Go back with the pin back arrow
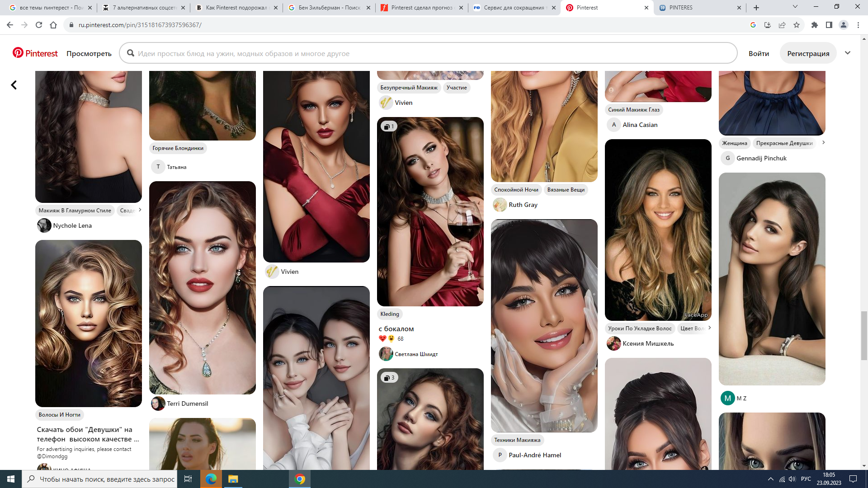The image size is (868, 488). coord(14,85)
